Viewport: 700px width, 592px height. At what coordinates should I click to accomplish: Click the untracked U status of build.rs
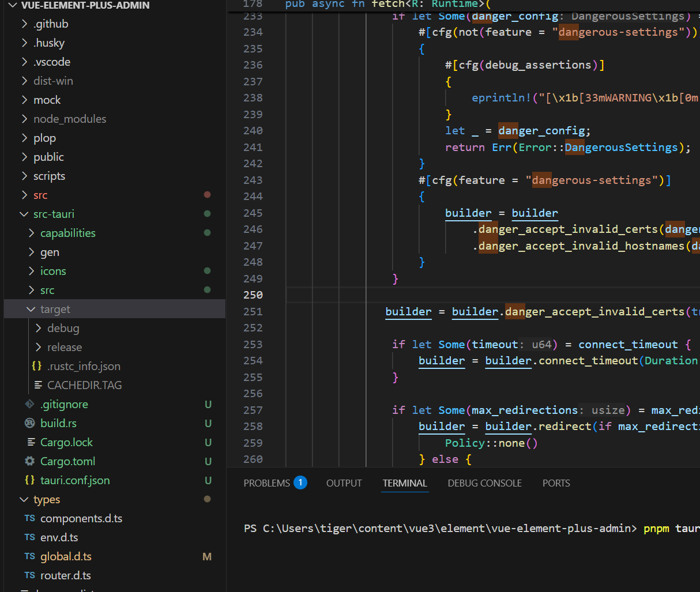point(208,423)
